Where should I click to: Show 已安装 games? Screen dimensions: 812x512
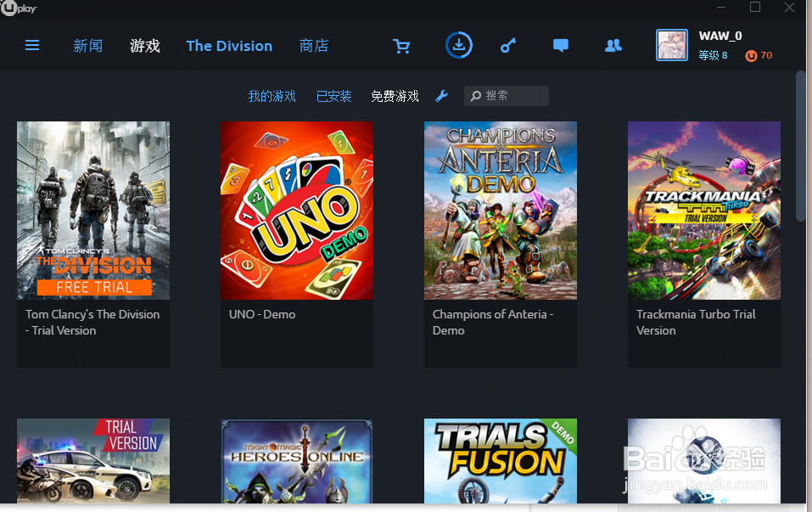click(333, 96)
